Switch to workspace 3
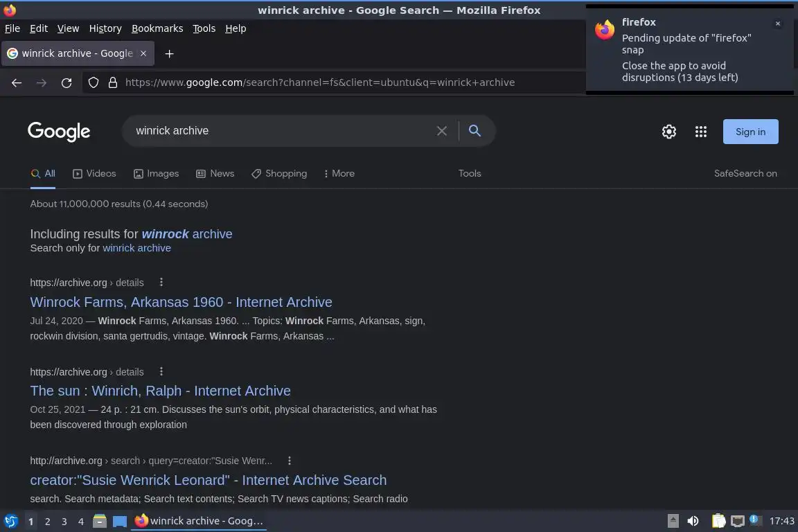This screenshot has width=798, height=532. (x=64, y=522)
